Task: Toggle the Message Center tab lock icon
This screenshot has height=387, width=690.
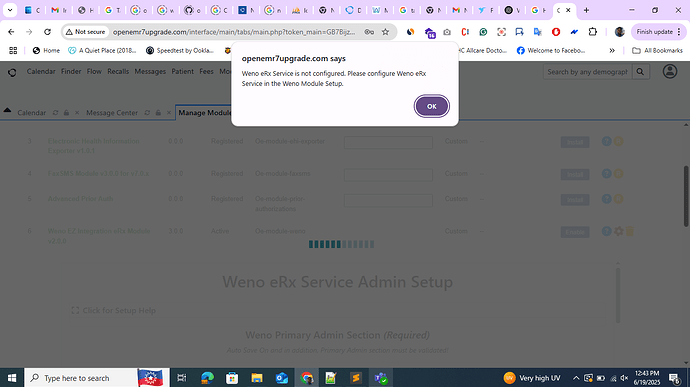Action: pyautogui.click(x=158, y=113)
